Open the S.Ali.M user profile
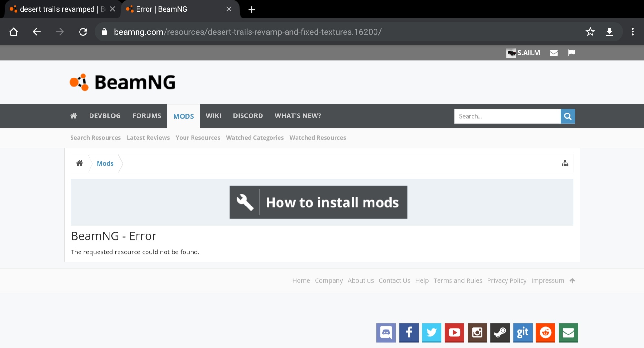Viewport: 644px width, 348px height. click(x=523, y=53)
